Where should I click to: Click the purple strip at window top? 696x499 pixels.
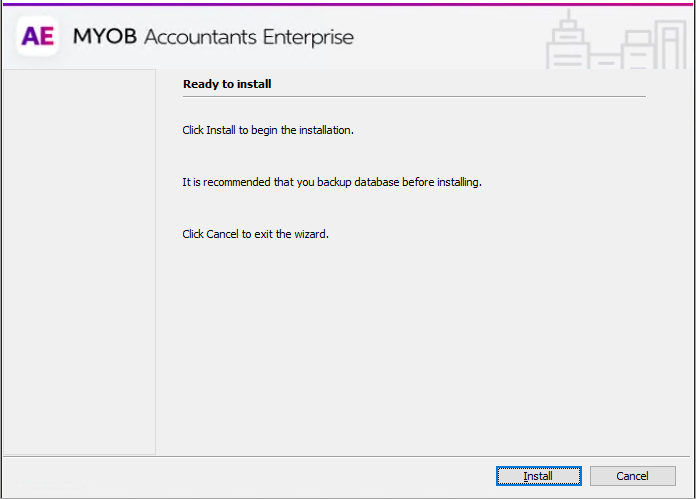348,3
